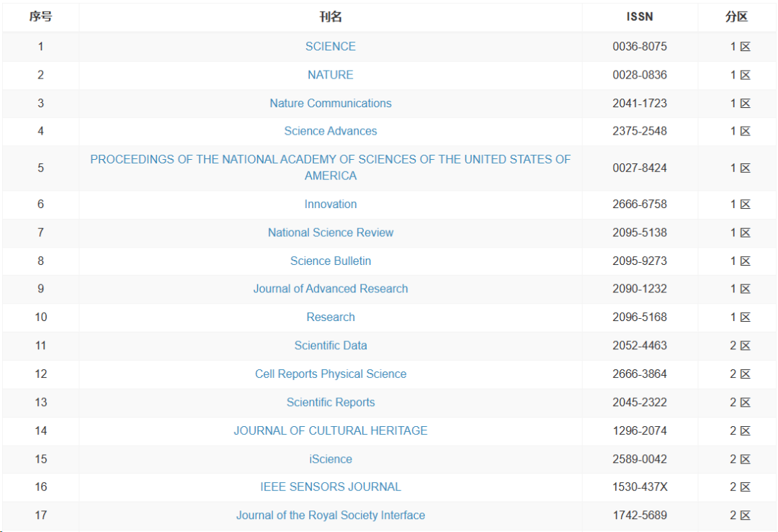Viewport: 778px width, 532px height.
Task: Open Cell Reports Physical Science link
Action: coord(331,374)
